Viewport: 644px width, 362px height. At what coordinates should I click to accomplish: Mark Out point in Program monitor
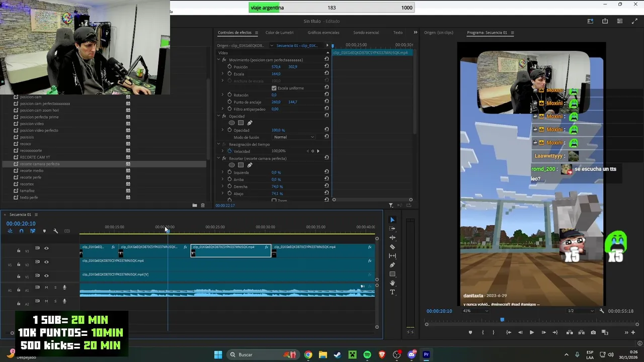coord(493,332)
